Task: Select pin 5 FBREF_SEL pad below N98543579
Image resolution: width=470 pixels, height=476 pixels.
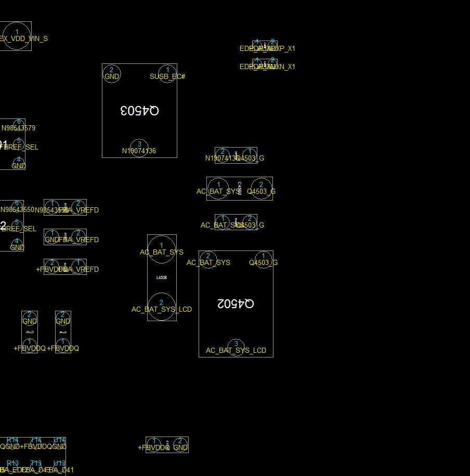Action: pyautogui.click(x=19, y=144)
